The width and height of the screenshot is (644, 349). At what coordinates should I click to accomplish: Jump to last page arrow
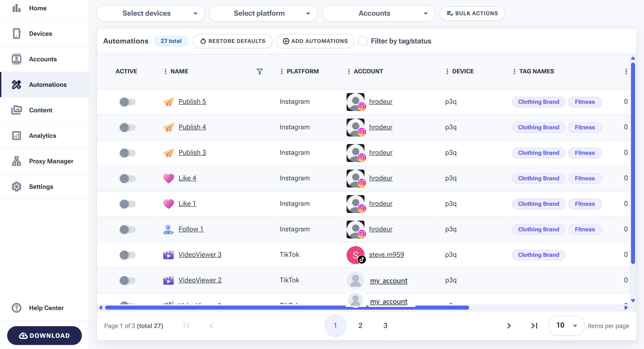click(x=534, y=326)
